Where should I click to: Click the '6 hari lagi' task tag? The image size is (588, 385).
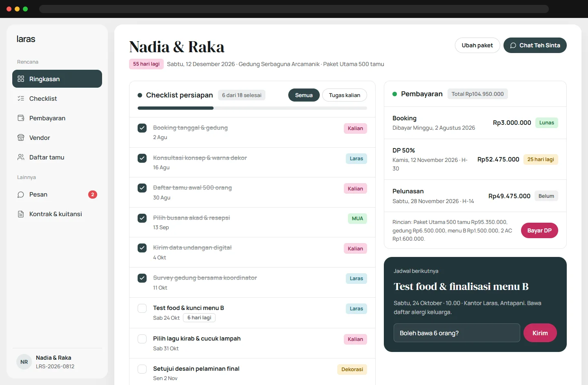pos(199,318)
